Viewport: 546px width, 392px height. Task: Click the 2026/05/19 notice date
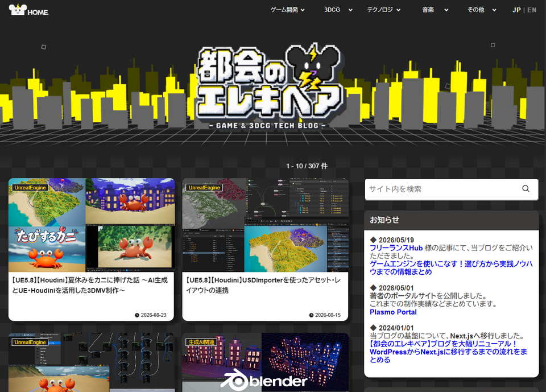click(396, 240)
